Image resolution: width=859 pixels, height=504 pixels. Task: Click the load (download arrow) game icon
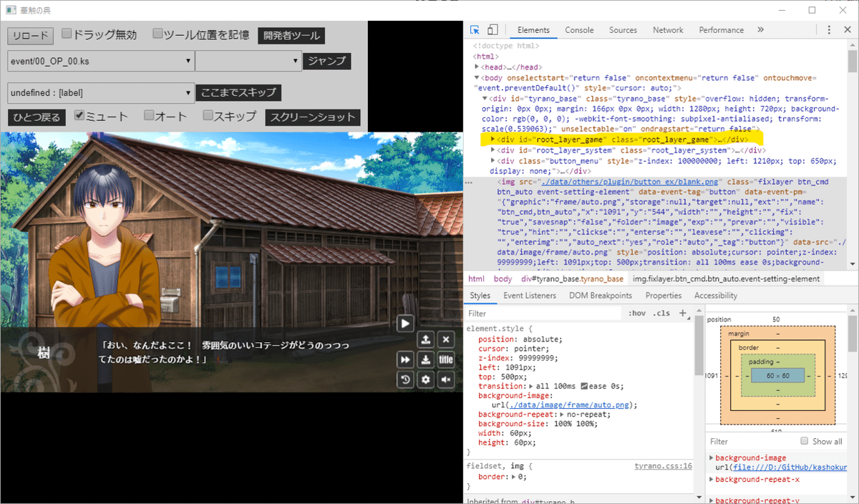click(x=425, y=359)
